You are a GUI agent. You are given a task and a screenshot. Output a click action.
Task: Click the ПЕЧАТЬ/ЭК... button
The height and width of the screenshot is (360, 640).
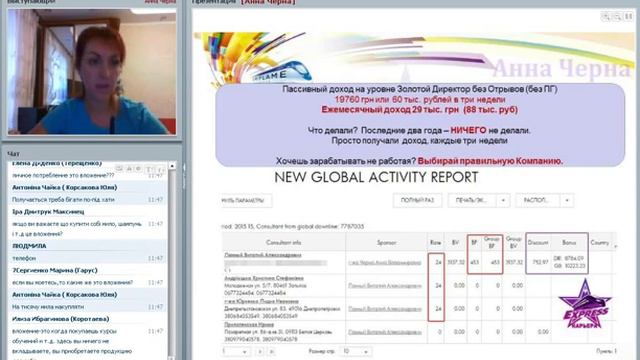click(x=472, y=200)
